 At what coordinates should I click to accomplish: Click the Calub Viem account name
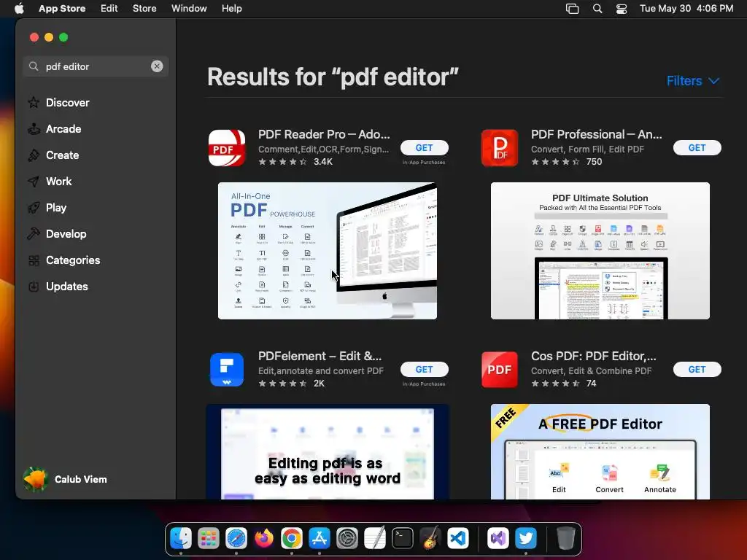pos(80,480)
